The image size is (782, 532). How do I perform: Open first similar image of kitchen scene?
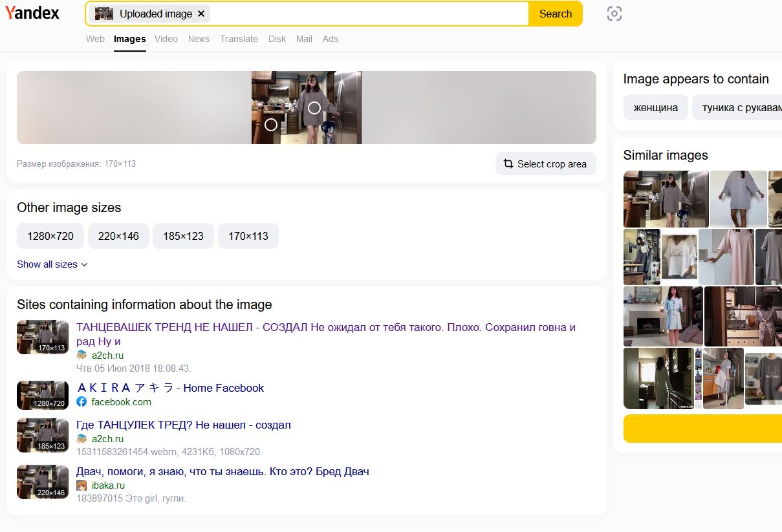click(666, 199)
